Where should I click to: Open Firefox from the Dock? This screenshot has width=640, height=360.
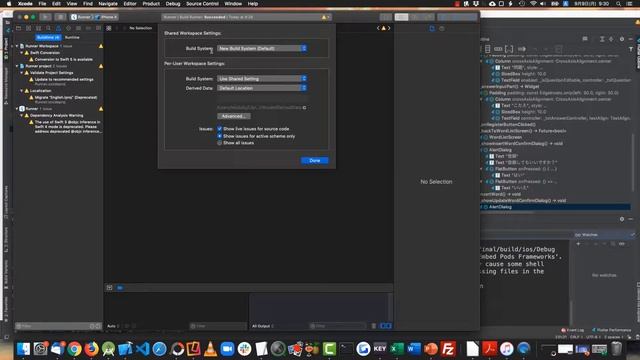pyautogui.click(x=91, y=349)
